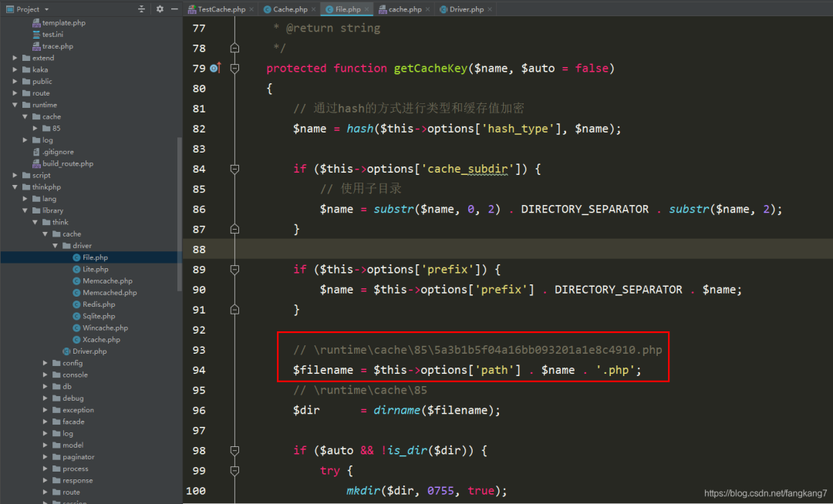Viewport: 833px width, 504px height.
Task: Collapse the library folder
Action: 25,210
